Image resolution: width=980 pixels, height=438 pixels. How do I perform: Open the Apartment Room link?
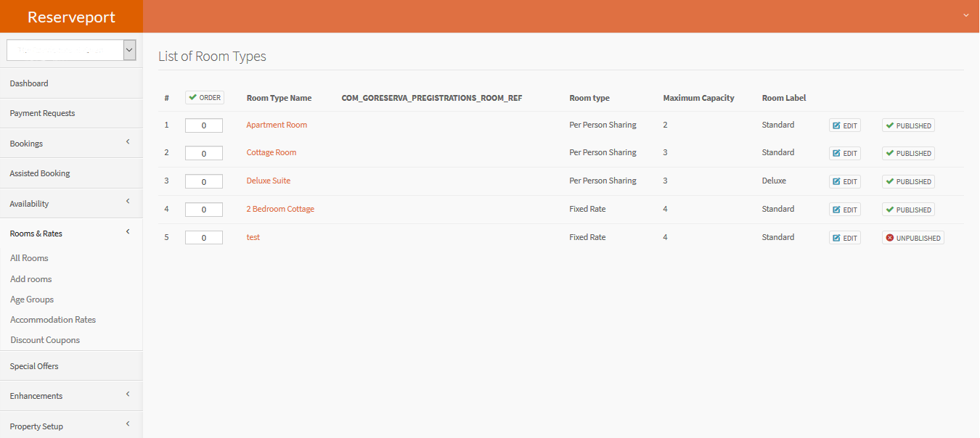click(277, 125)
